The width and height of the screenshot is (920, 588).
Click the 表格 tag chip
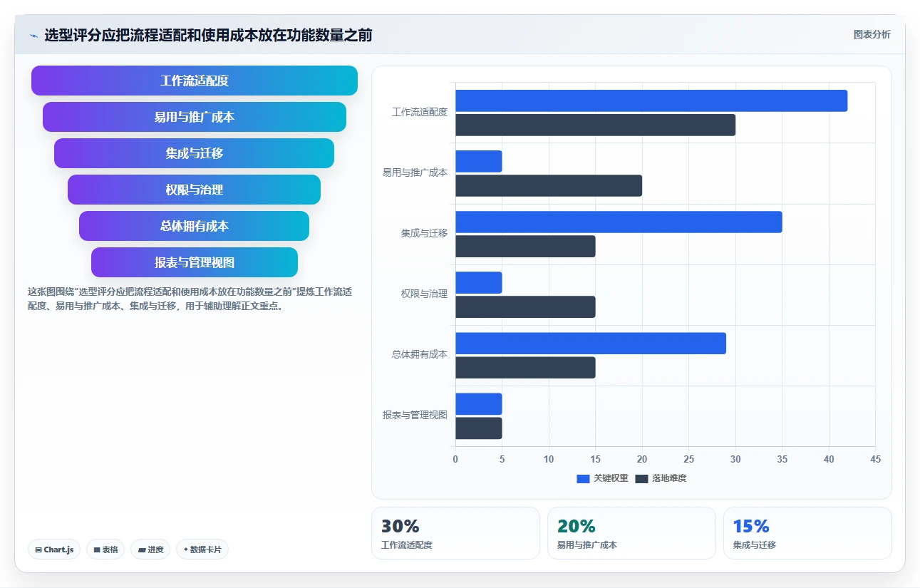(105, 550)
